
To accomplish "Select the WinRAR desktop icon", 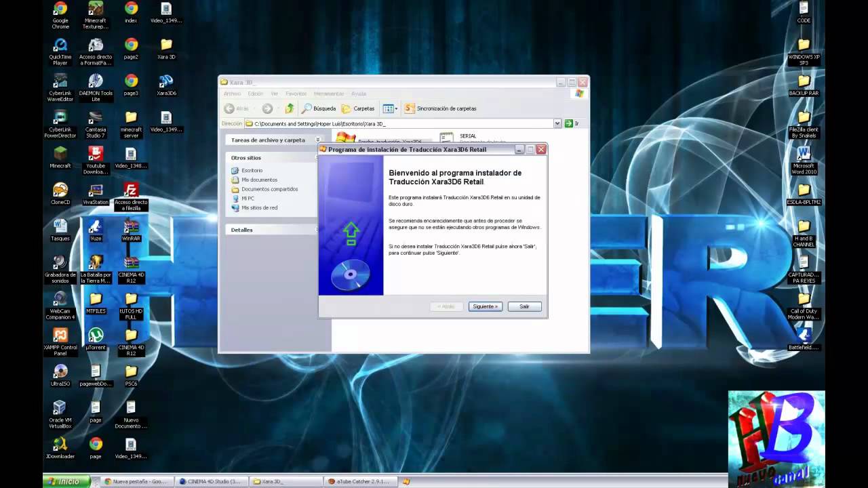I will point(131,229).
